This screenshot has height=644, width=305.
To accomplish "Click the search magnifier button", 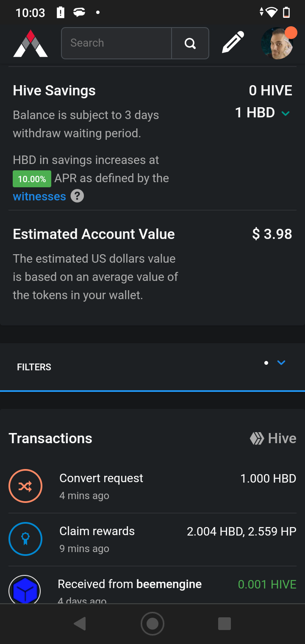I will [x=190, y=43].
